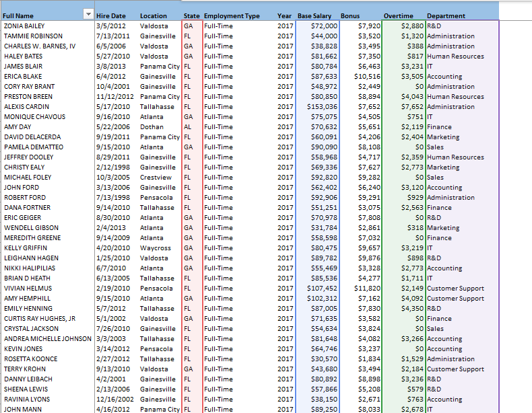The height and width of the screenshot is (413, 532).
Task: Select TAMMIE ROBINSON's overtime $1,320
Action: (412, 36)
